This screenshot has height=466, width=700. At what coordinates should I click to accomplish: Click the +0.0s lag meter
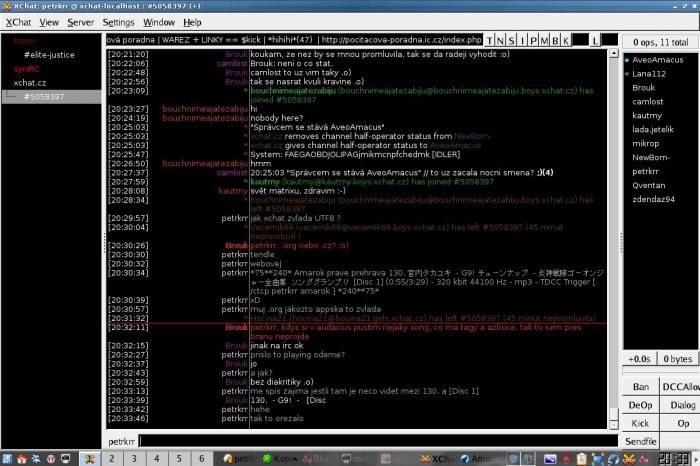point(640,359)
